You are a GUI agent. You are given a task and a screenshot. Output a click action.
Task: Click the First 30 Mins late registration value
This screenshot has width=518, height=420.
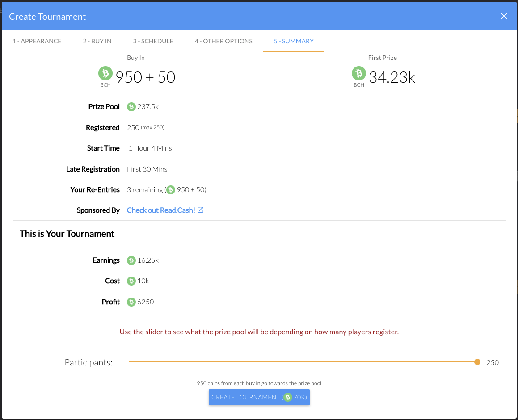(x=147, y=169)
